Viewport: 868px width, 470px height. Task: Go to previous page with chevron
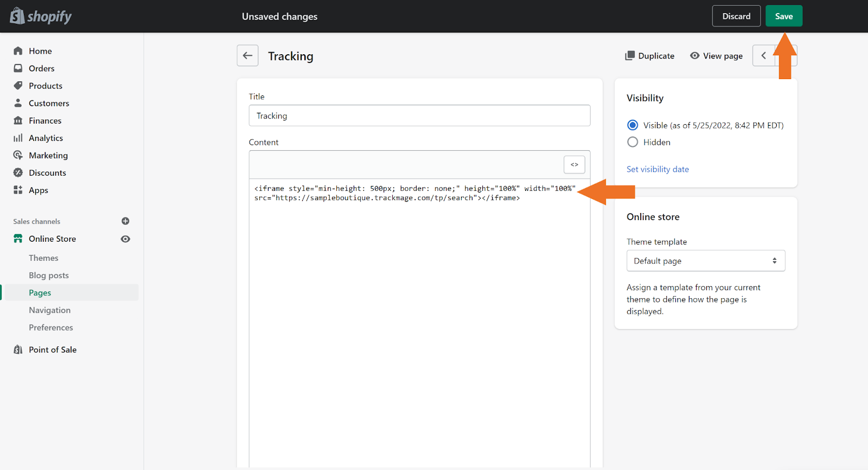(x=764, y=55)
